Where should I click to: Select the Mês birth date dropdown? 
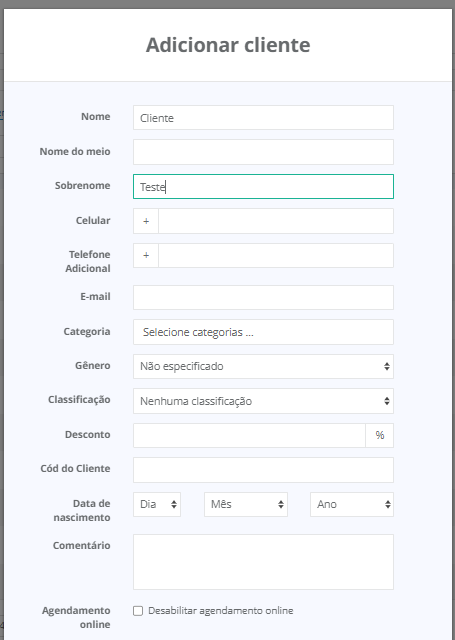(x=246, y=504)
